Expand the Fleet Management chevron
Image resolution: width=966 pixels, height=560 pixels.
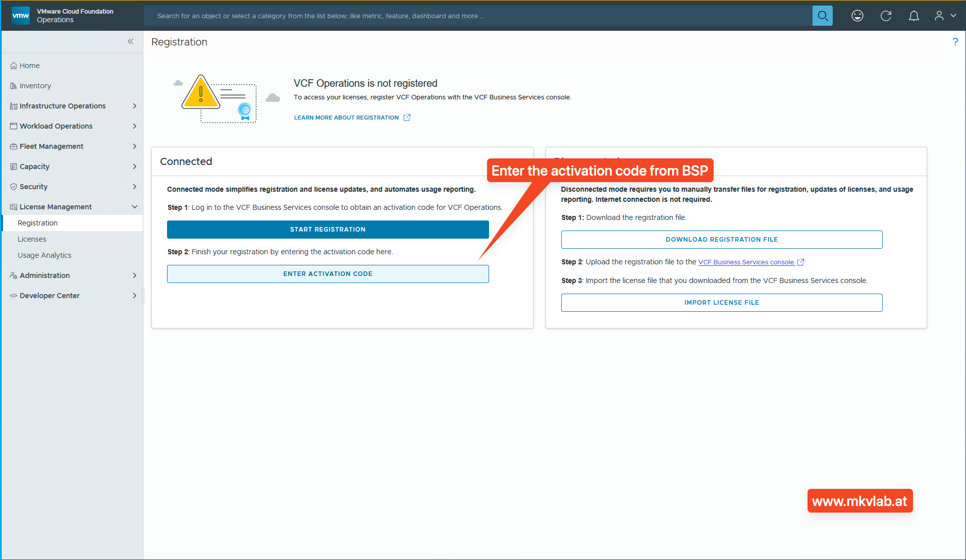[134, 146]
